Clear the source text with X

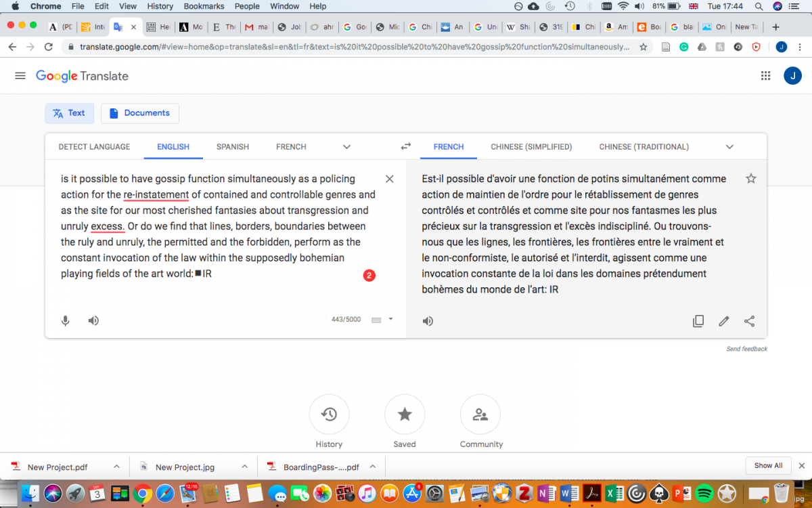[389, 179]
